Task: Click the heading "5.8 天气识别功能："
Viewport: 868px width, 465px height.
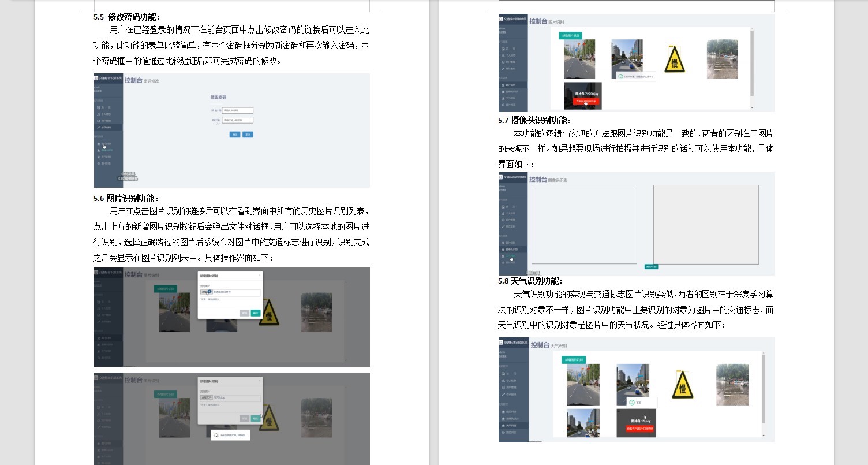Action: (x=530, y=281)
